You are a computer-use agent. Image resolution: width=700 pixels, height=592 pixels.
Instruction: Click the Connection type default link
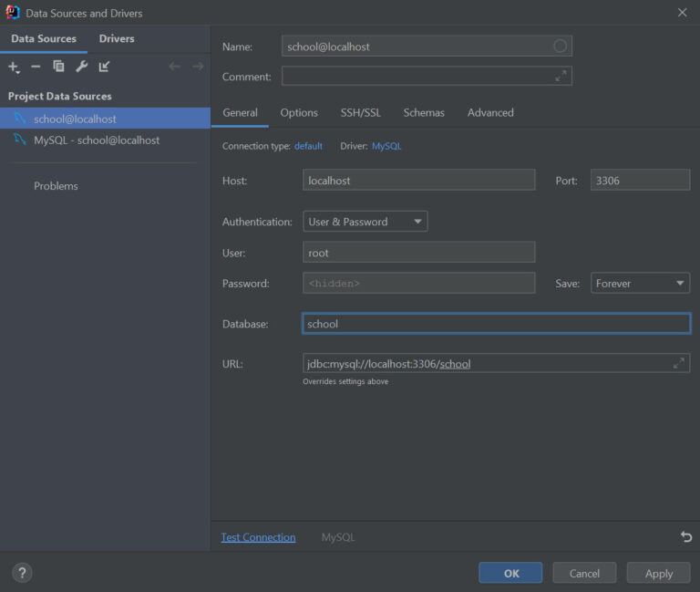pos(308,146)
